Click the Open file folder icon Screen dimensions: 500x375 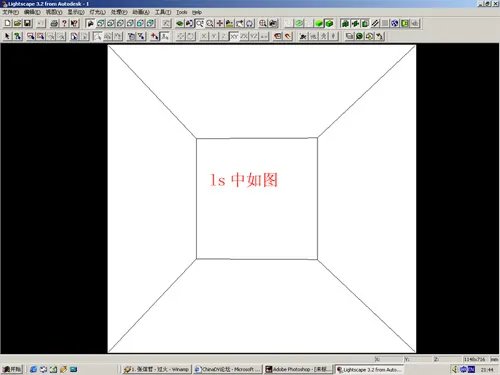click(17, 23)
